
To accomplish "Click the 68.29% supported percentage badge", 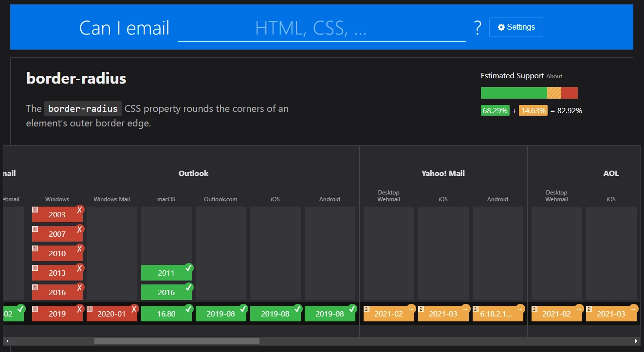I will coord(495,111).
